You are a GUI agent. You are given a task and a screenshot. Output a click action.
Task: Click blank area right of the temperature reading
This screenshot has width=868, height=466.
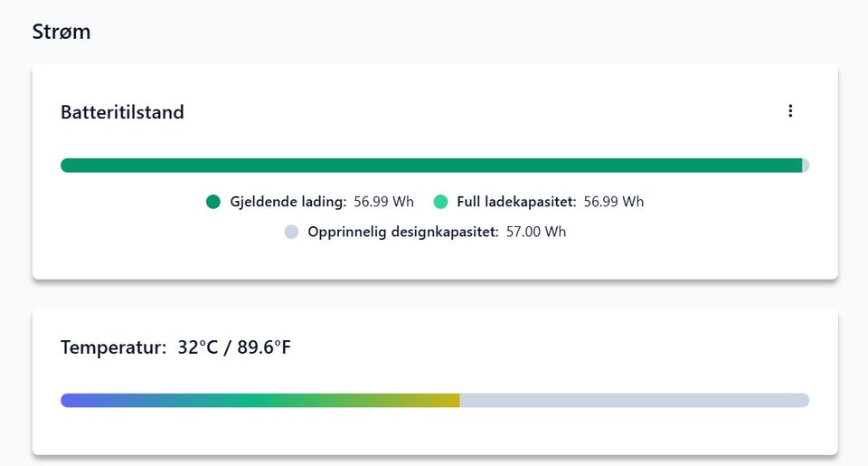click(561, 347)
